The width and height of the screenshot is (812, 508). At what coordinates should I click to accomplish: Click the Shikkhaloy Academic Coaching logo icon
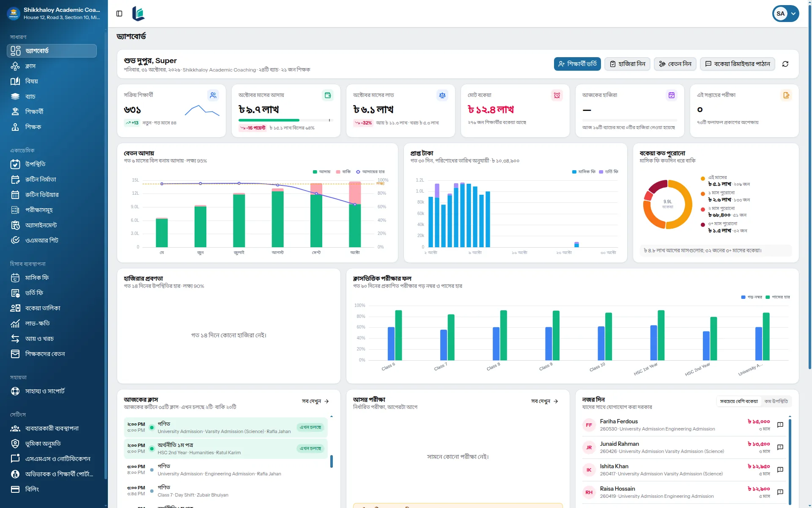click(x=14, y=14)
